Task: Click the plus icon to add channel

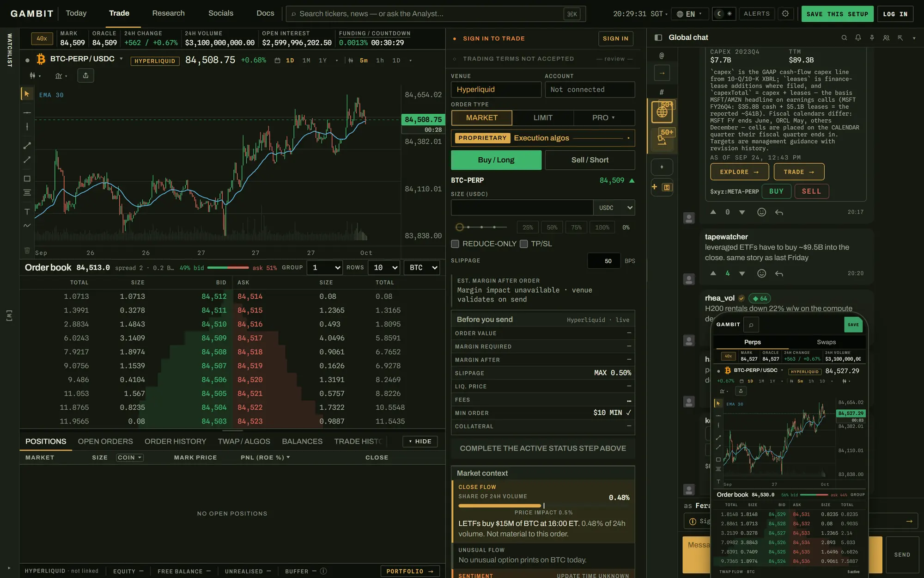Action: (654, 187)
